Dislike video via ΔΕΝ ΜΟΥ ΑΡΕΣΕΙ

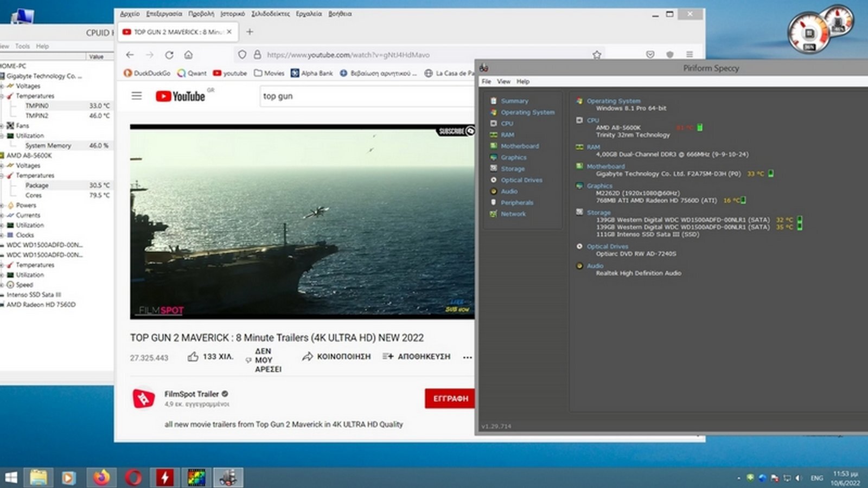(x=264, y=360)
